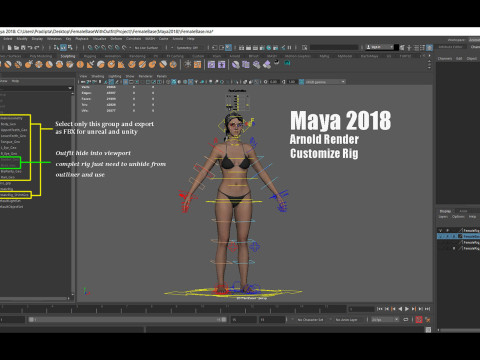This screenshot has width=480, height=360.
Task: Create a new scene with status line icon
Action: pyautogui.click(x=10, y=48)
